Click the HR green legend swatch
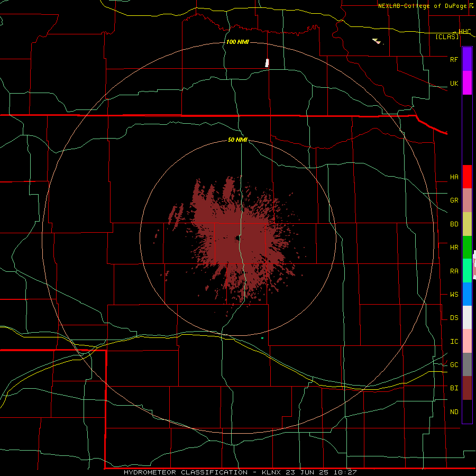This screenshot has height=476, width=476. [467, 248]
